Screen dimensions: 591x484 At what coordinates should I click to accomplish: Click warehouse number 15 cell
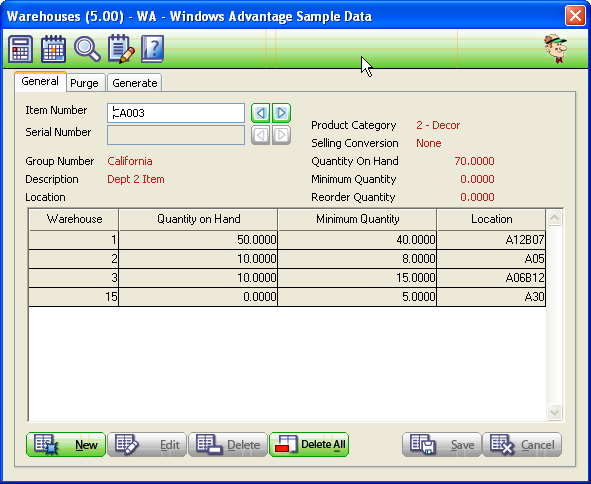coord(74,297)
